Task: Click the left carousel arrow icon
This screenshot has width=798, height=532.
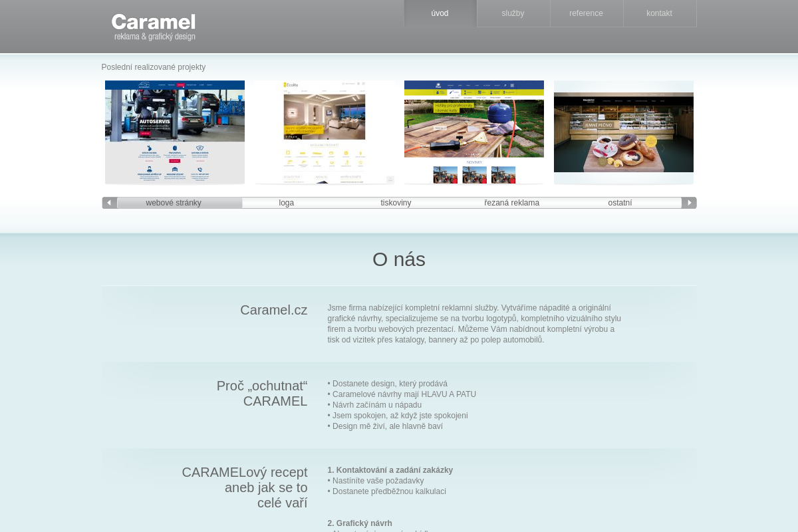Action: [109, 203]
